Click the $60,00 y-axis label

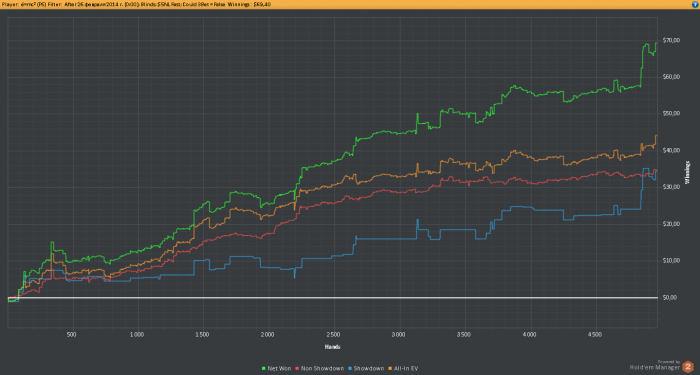671,77
